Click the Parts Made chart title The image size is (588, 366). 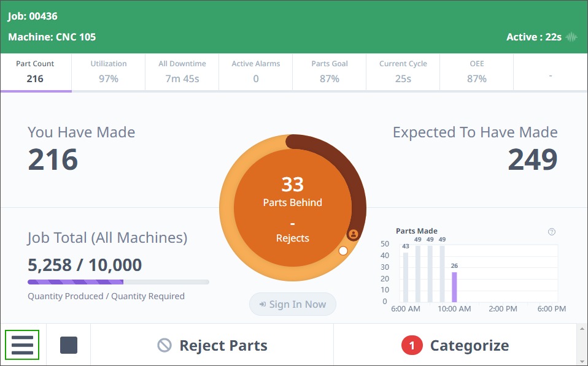coord(417,231)
